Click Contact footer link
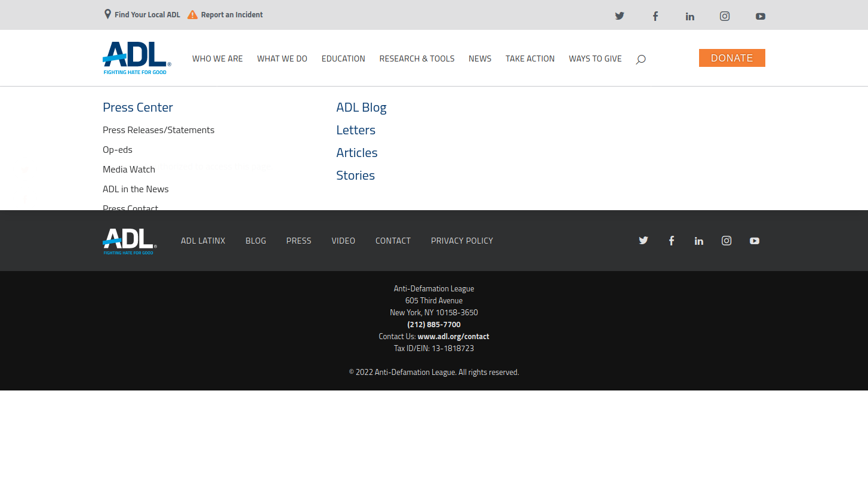Image resolution: width=868 pixels, height=486 pixels. click(393, 241)
